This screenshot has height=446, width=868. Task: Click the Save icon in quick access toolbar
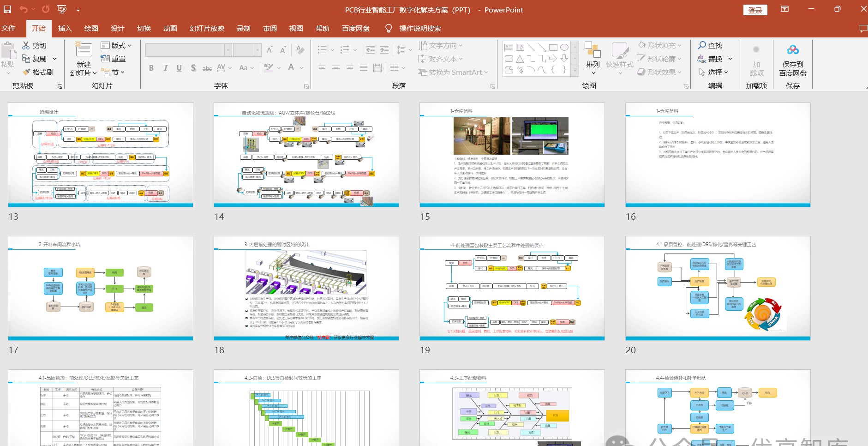pyautogui.click(x=7, y=9)
